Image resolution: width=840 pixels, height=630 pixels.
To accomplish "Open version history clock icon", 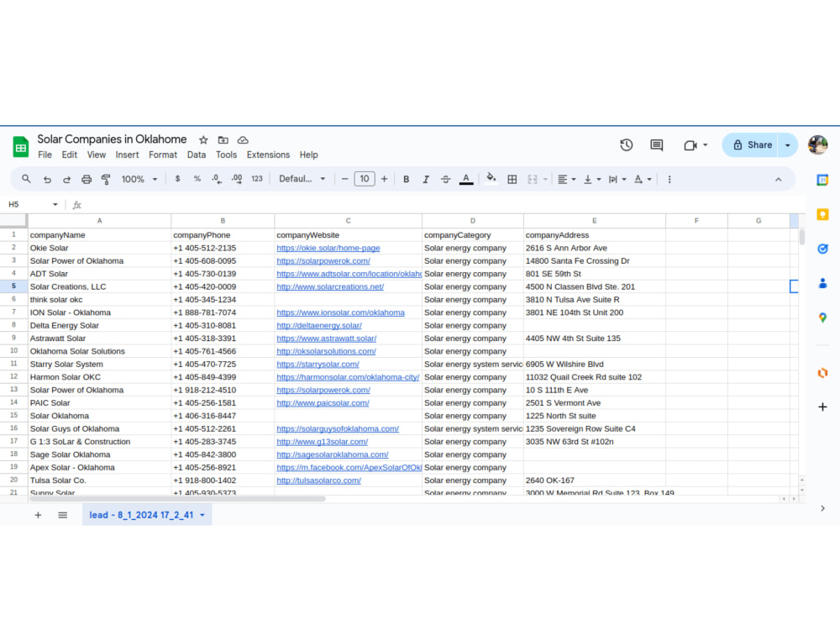I will coord(627,145).
